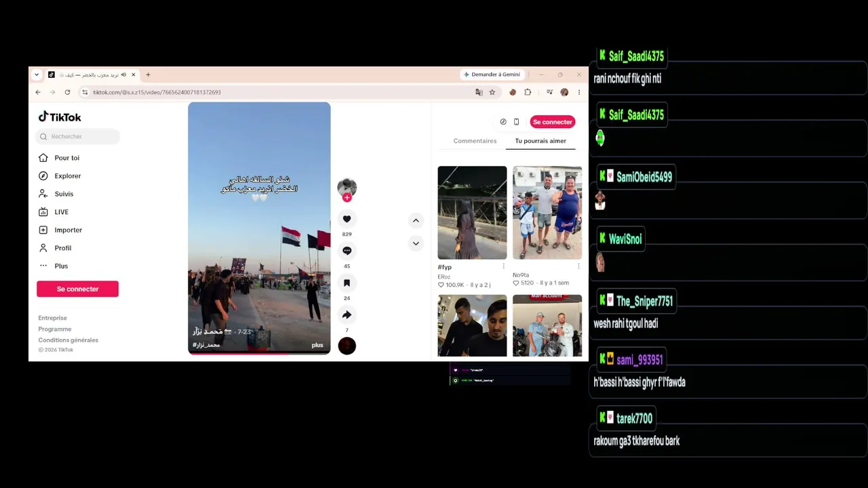This screenshot has width=868, height=488.
Task: Like the video with the heart icon
Action: click(347, 219)
